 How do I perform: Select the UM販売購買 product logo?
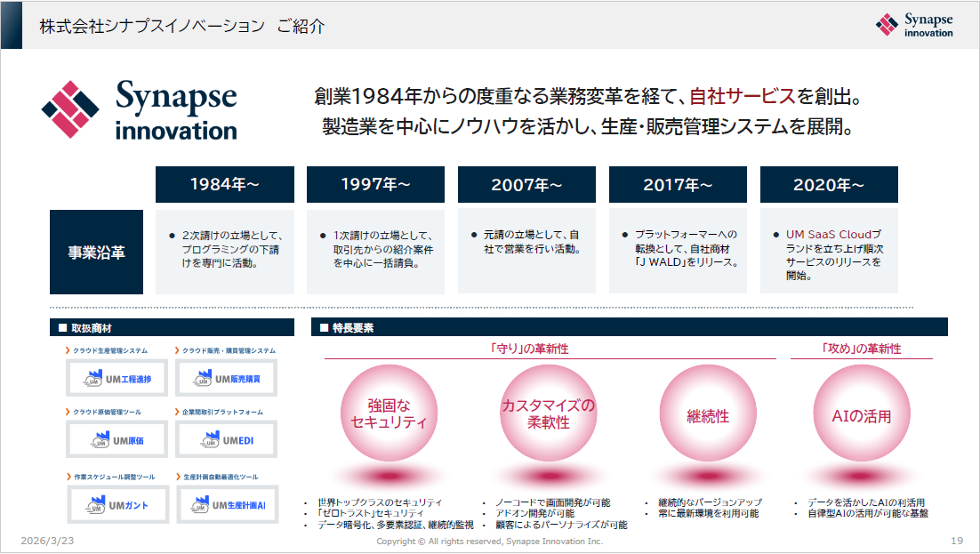[x=226, y=379]
